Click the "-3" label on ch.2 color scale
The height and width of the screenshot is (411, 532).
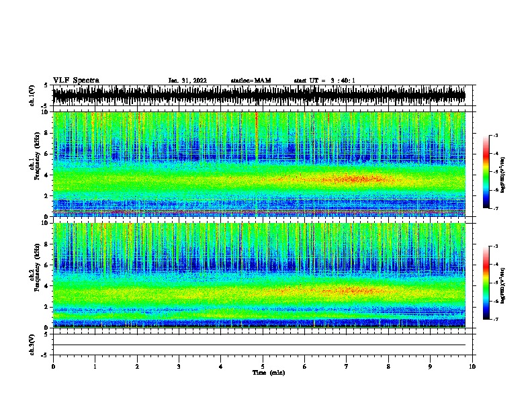pos(496,246)
